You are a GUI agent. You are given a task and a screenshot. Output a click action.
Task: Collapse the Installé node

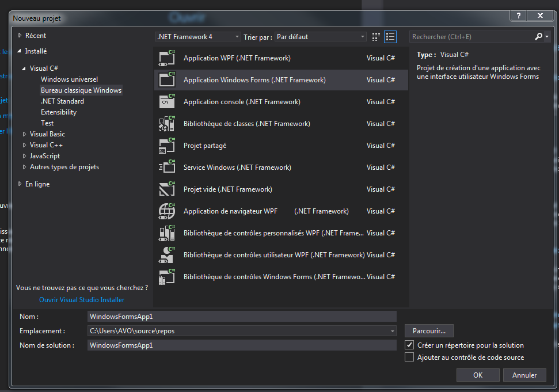19,51
